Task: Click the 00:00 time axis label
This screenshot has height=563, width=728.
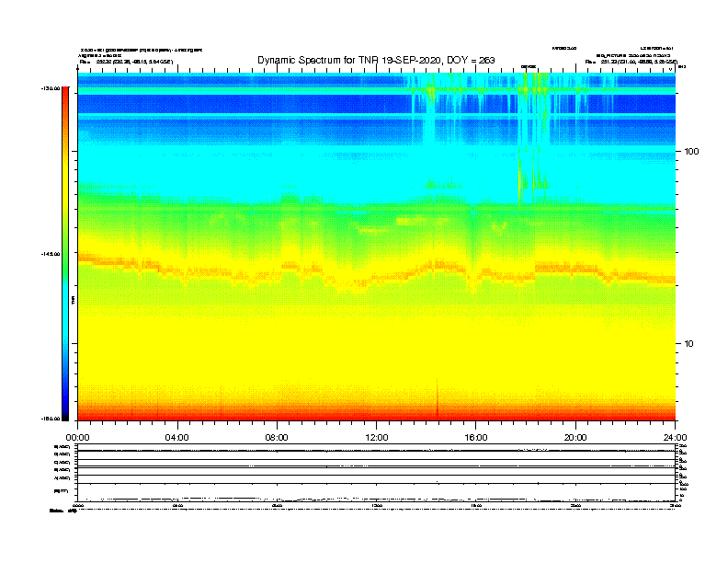Action: (x=77, y=438)
